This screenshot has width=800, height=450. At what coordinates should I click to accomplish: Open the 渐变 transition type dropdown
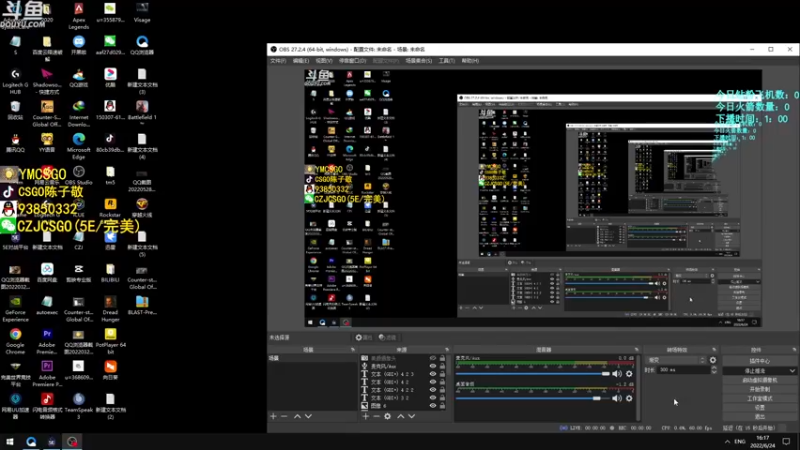click(676, 360)
